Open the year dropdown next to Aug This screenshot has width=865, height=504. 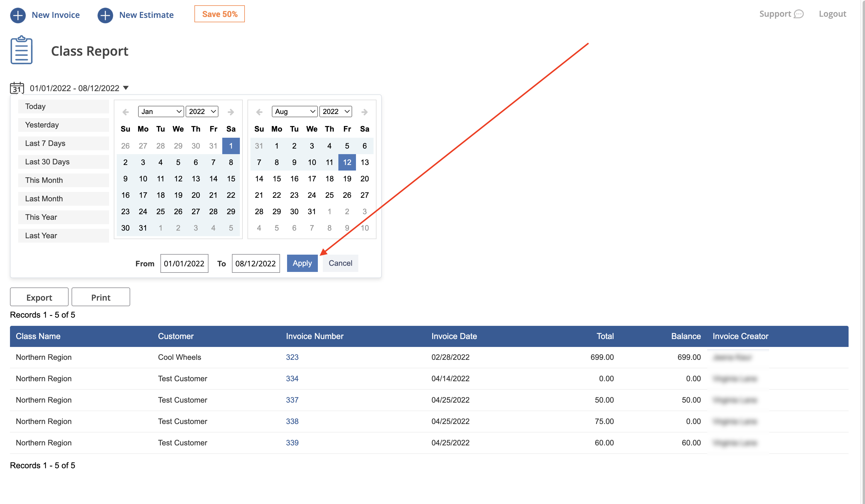click(335, 111)
